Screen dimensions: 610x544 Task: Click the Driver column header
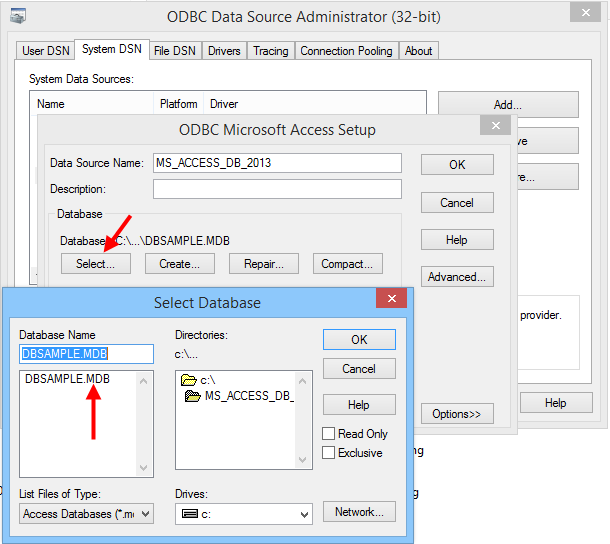click(314, 104)
